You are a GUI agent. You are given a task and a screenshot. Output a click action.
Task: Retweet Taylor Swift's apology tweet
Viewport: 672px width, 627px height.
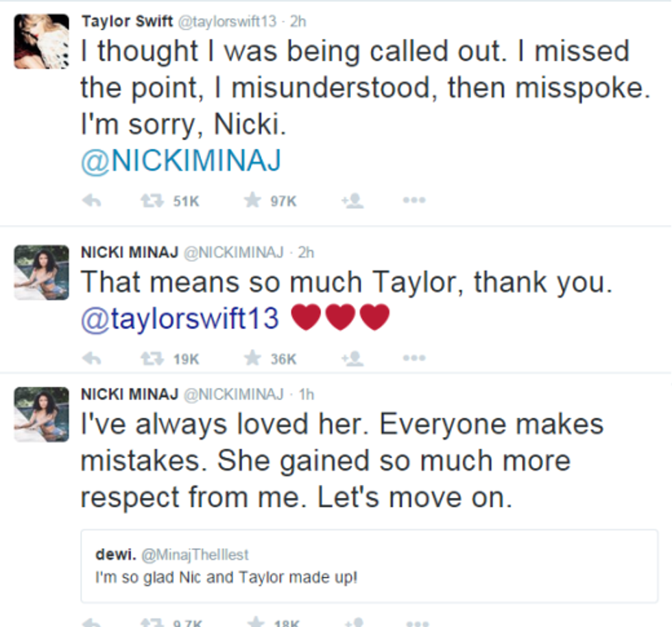pos(147,201)
